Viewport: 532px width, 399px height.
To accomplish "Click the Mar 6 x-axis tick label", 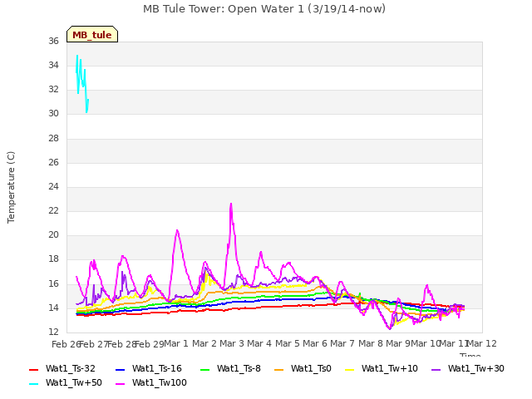I will click(315, 343).
